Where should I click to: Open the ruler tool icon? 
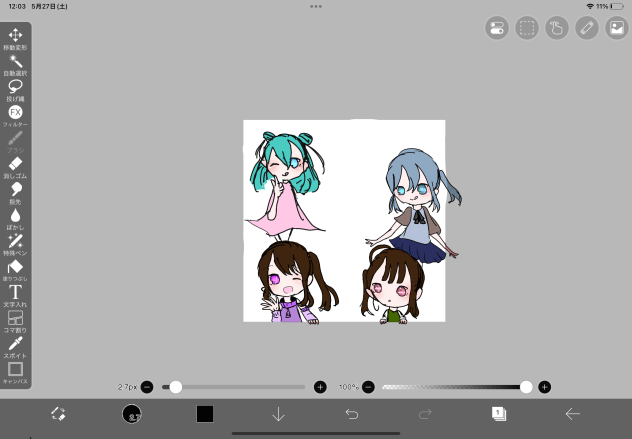(587, 28)
